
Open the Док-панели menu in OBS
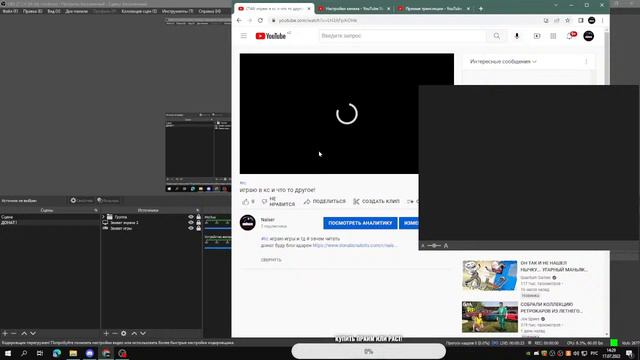pyautogui.click(x=76, y=11)
